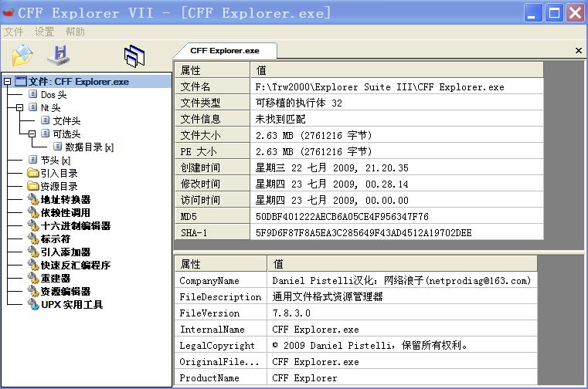Select the PE 大小 property cell

point(212,151)
